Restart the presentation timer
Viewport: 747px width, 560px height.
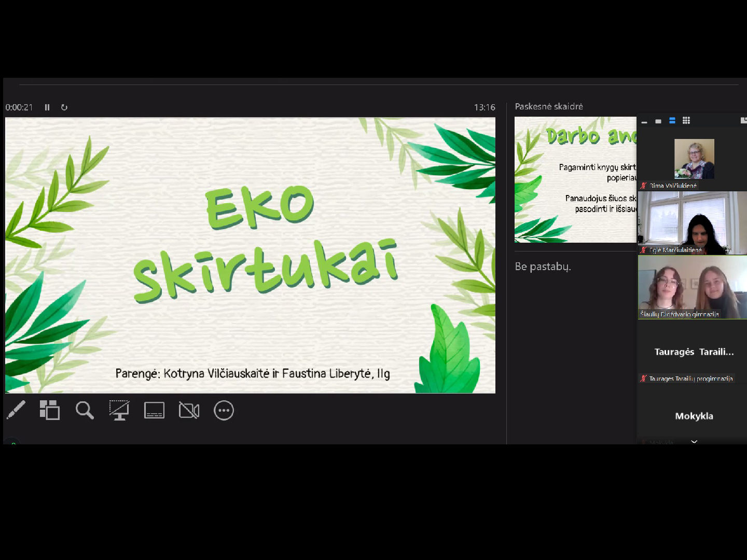(x=64, y=107)
